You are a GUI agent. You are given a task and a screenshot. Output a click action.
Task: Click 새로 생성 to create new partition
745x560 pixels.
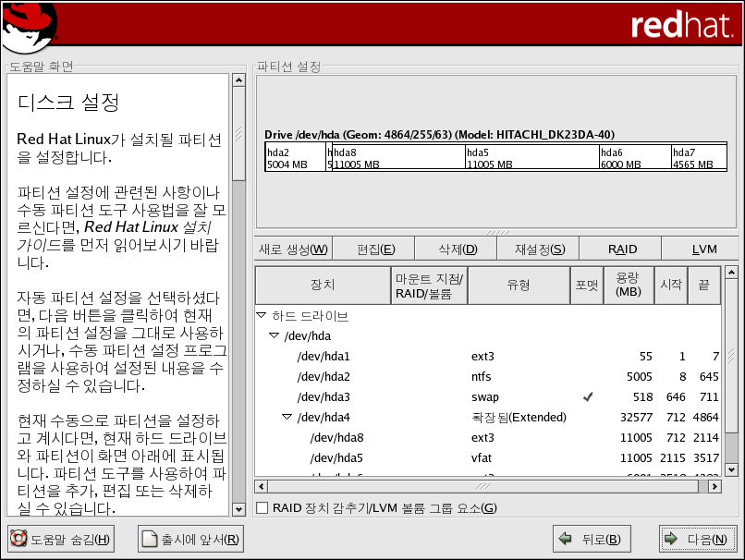[x=292, y=250]
